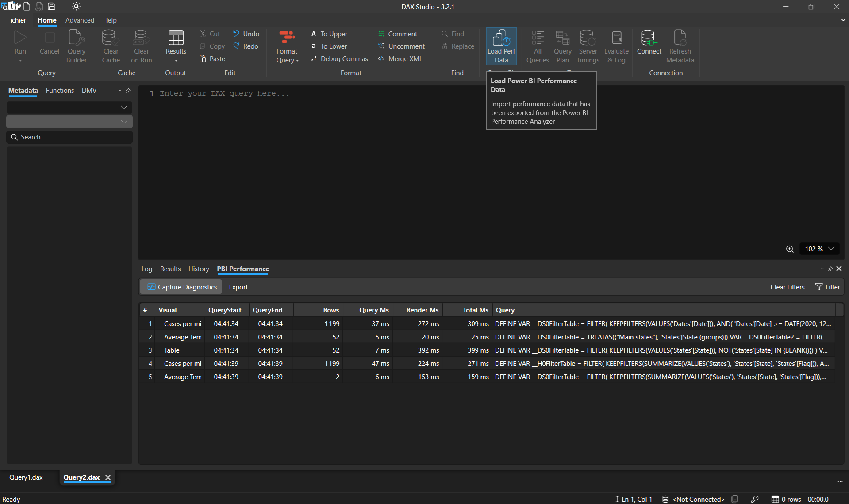Sort by the Render Ms column header
849x504 pixels.
418,310
